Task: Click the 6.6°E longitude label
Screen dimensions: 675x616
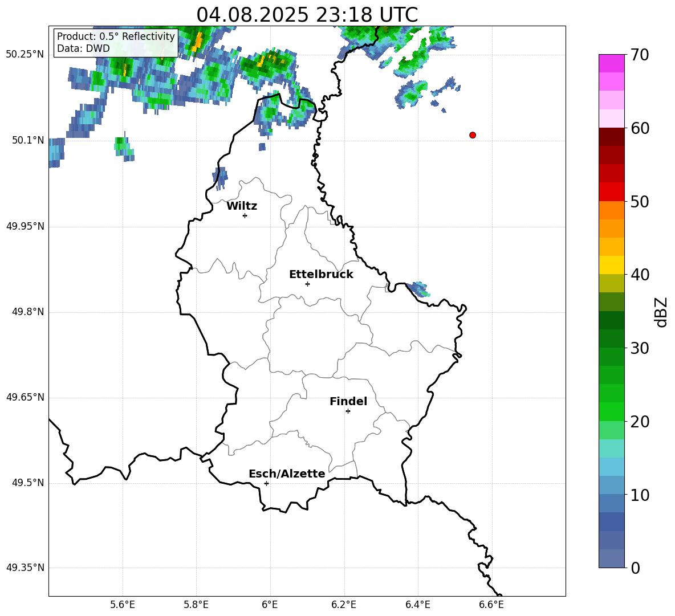Action: tap(491, 605)
